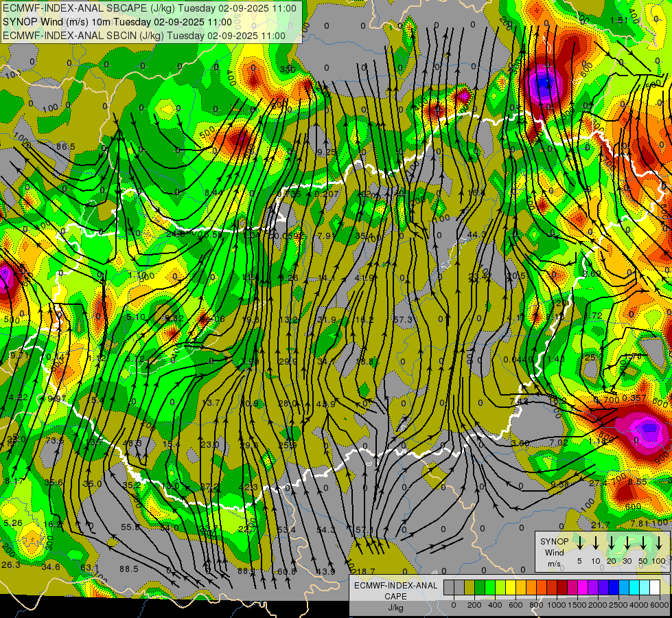
Task: Select the magenta CAPE legend swatch
Action: [x=583, y=587]
